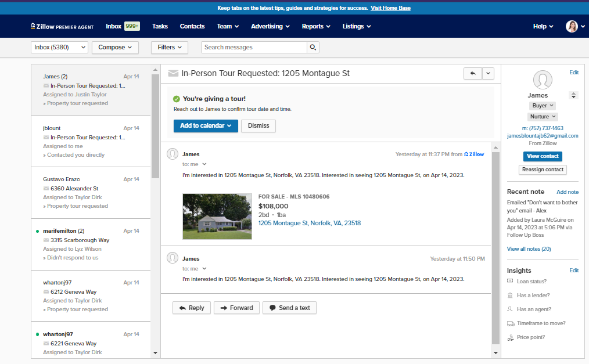This screenshot has width=589, height=364.
Task: Open the Listings menu
Action: [357, 26]
